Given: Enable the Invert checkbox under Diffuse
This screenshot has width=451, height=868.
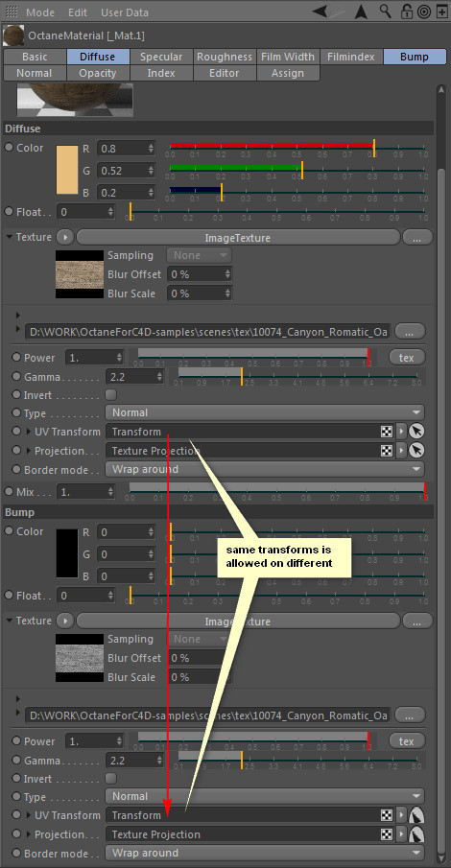Looking at the screenshot, I should point(110,395).
